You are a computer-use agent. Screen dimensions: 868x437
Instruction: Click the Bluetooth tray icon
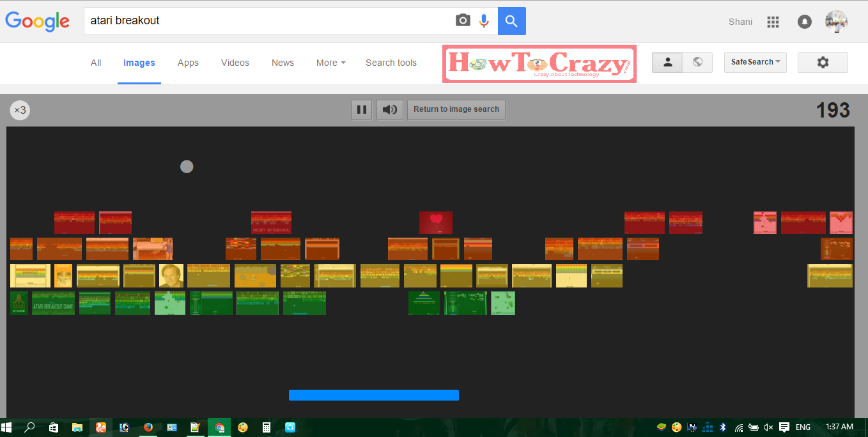723,427
